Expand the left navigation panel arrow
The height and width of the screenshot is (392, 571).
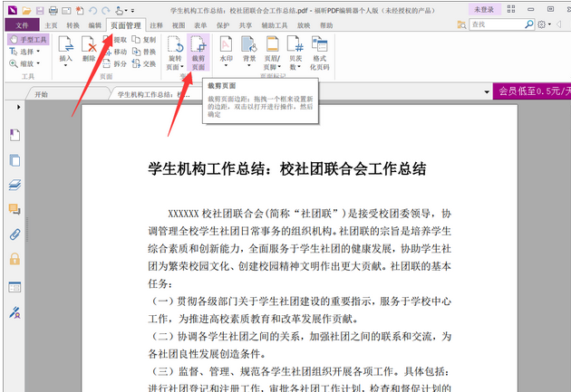pos(18,107)
